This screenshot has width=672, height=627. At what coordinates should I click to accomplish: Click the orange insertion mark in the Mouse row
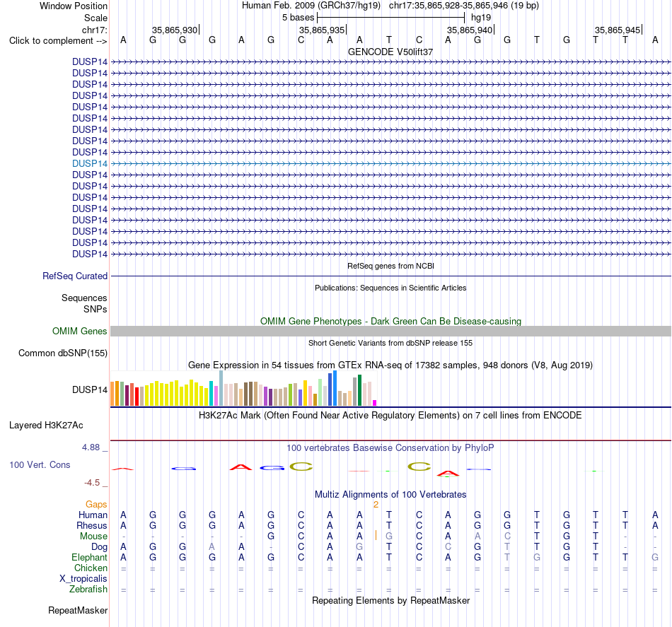click(376, 535)
